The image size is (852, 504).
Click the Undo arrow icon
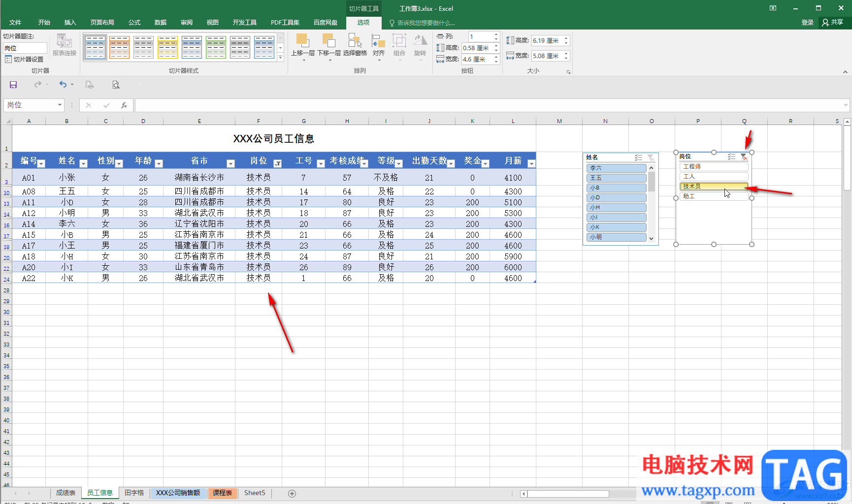point(63,85)
